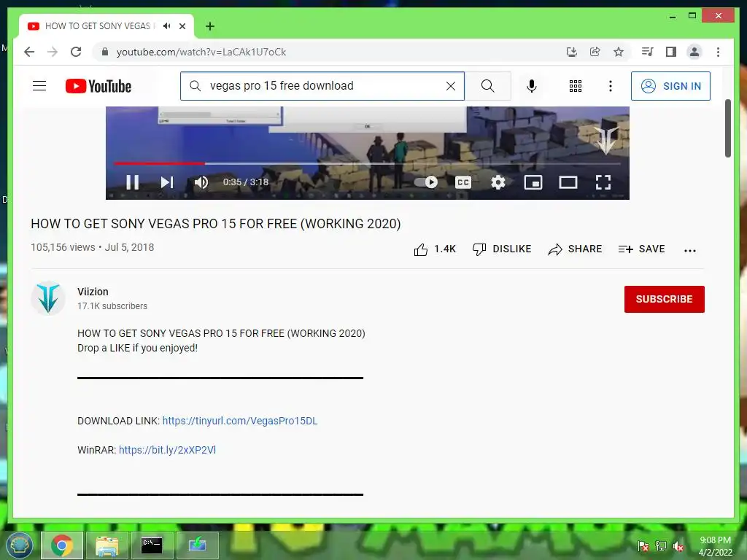Click the DISLIKE button
Viewport: 747px width, 560px height.
[x=502, y=249]
